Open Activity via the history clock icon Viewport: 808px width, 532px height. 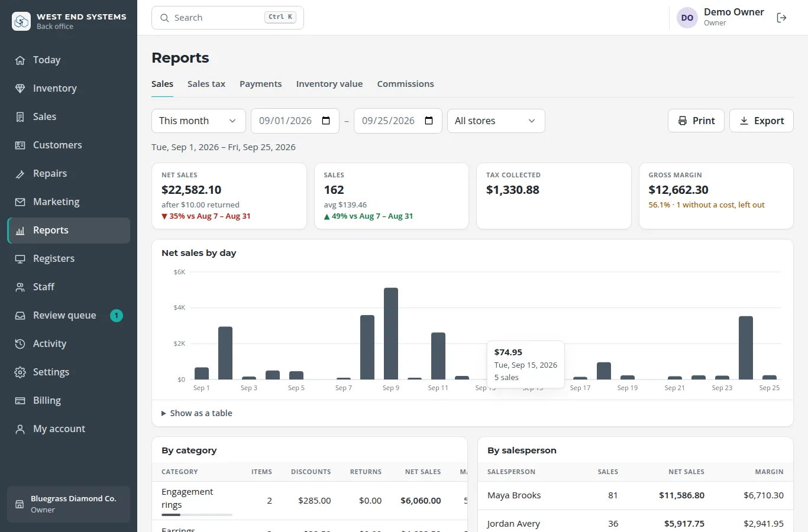tap(20, 344)
